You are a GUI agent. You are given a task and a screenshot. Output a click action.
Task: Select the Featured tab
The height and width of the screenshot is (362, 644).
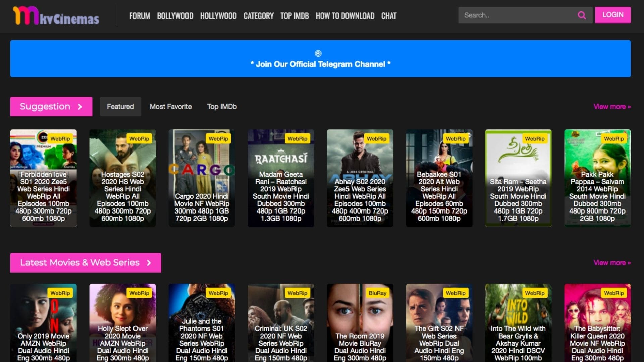click(x=120, y=107)
